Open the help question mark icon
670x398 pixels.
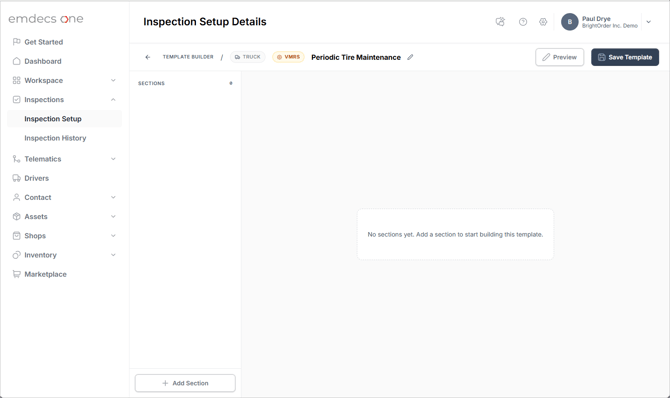point(523,22)
